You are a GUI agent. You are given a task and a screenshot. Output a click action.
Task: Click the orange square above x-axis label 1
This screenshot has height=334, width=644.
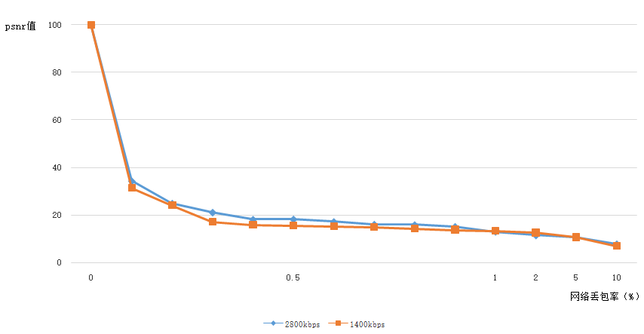495,231
